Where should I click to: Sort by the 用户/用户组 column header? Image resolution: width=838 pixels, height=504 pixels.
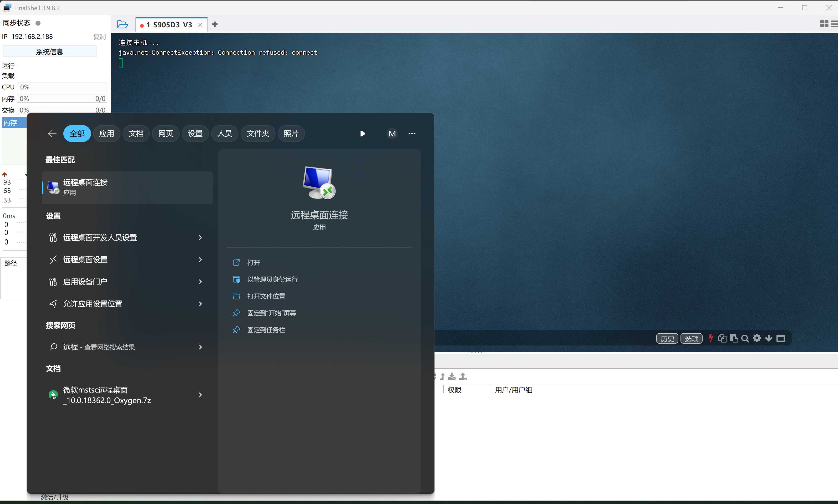513,390
